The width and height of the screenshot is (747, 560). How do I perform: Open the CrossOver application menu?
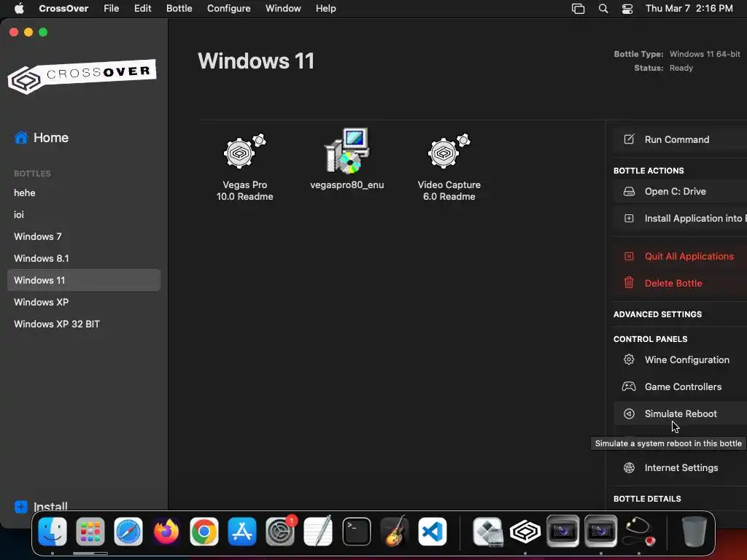[x=63, y=9]
